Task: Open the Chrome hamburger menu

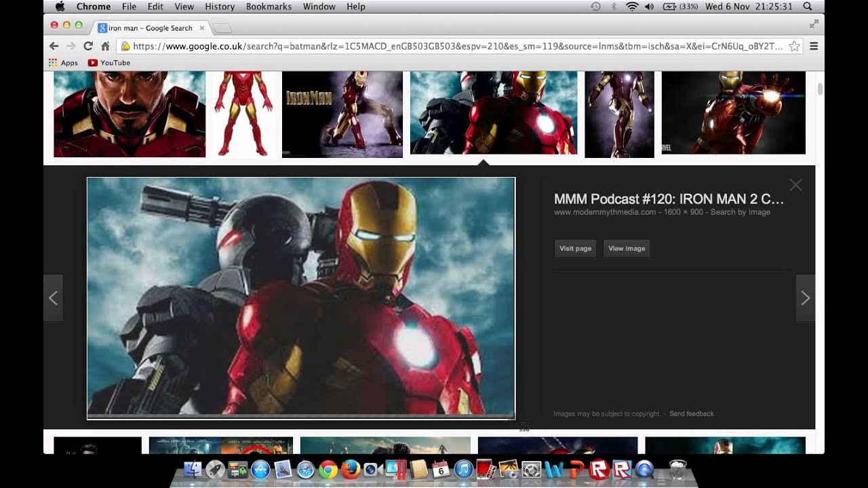Action: coord(814,46)
